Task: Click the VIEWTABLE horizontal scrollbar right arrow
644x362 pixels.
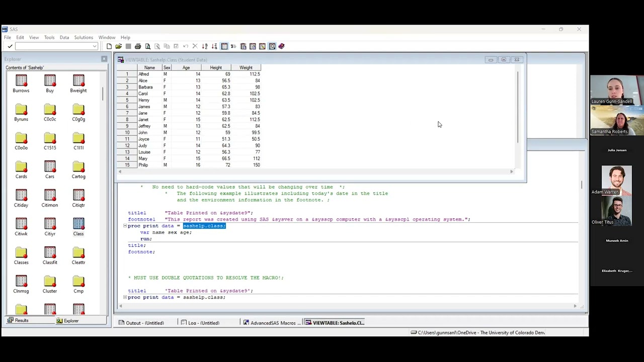Action: point(512,172)
